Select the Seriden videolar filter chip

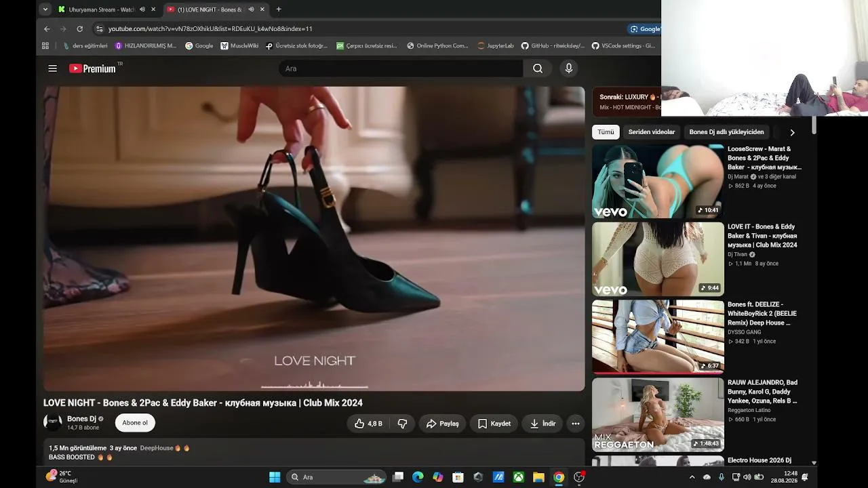click(x=652, y=132)
